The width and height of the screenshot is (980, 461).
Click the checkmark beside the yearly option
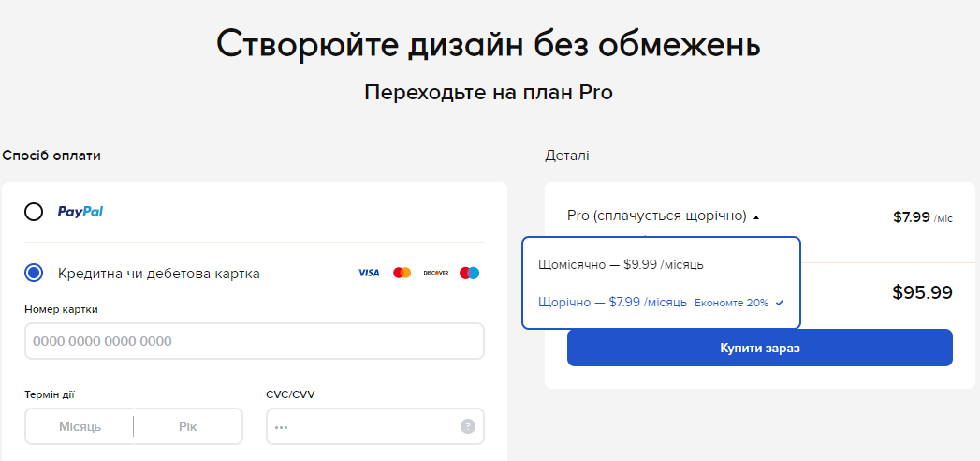780,303
